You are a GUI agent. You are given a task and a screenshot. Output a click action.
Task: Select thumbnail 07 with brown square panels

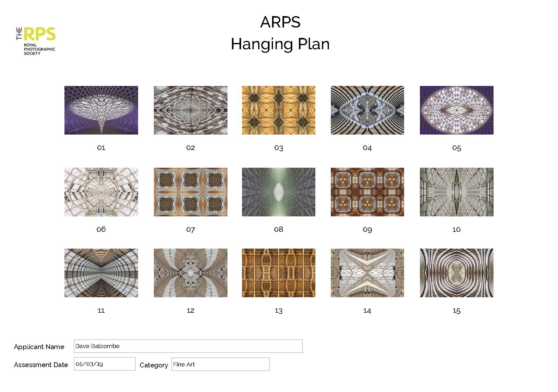coord(191,192)
